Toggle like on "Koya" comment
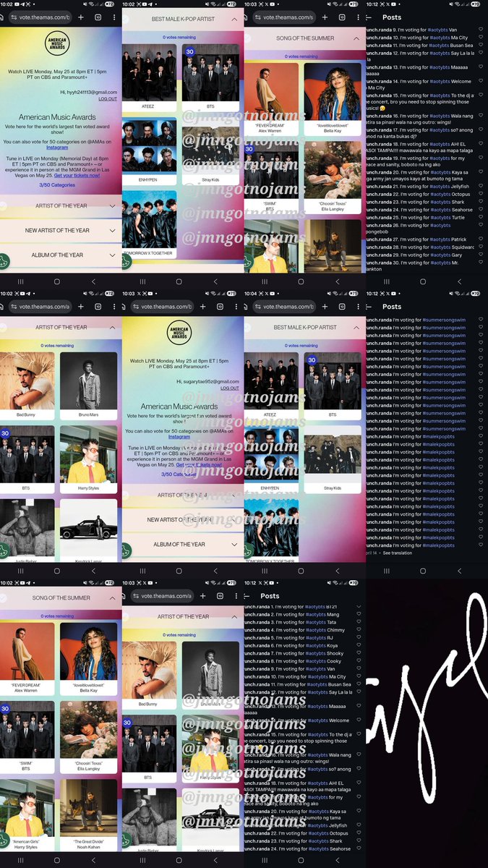The image size is (488, 868). 359,645
